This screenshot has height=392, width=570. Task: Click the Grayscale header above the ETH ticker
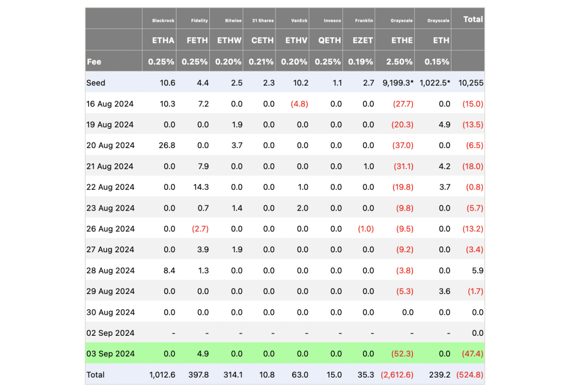439,21
